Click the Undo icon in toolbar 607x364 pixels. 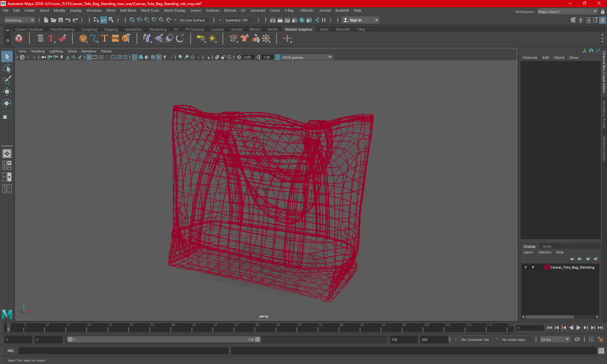point(68,20)
